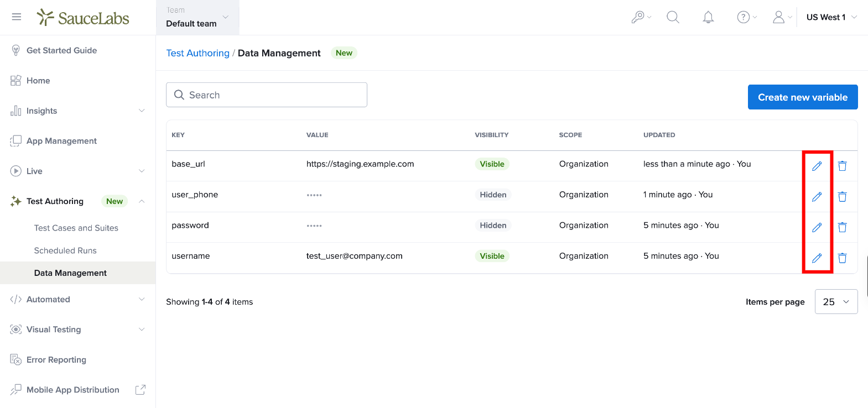Click the Visual Testing eye icon

[x=15, y=329]
